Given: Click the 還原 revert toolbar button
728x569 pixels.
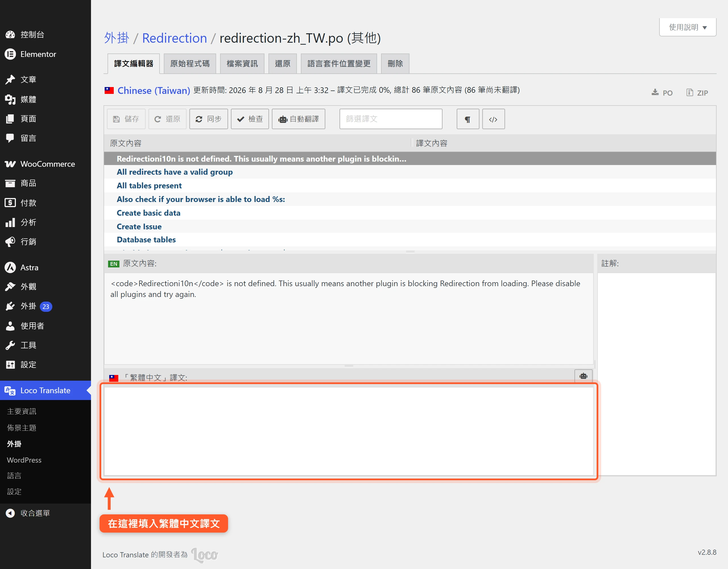Looking at the screenshot, I should pyautogui.click(x=167, y=119).
